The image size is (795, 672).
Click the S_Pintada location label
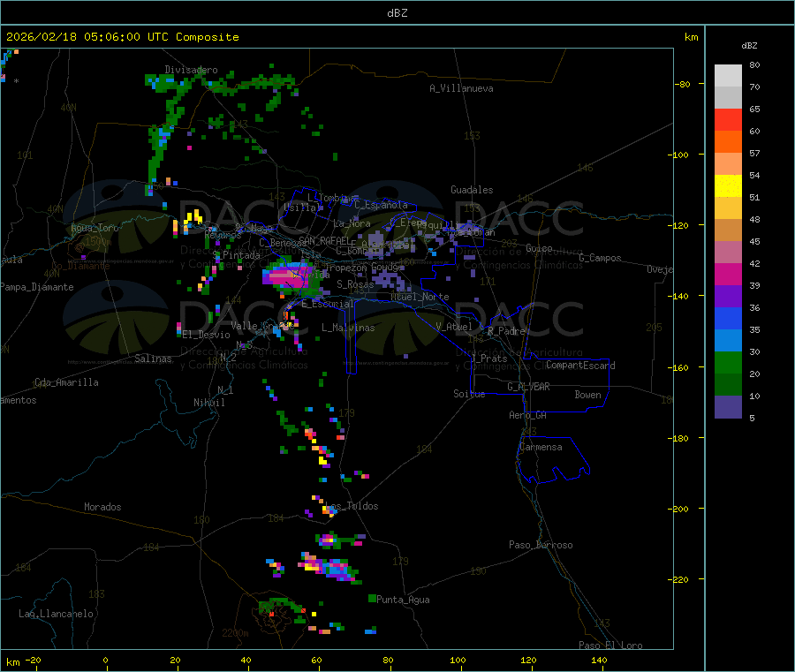[x=236, y=255]
